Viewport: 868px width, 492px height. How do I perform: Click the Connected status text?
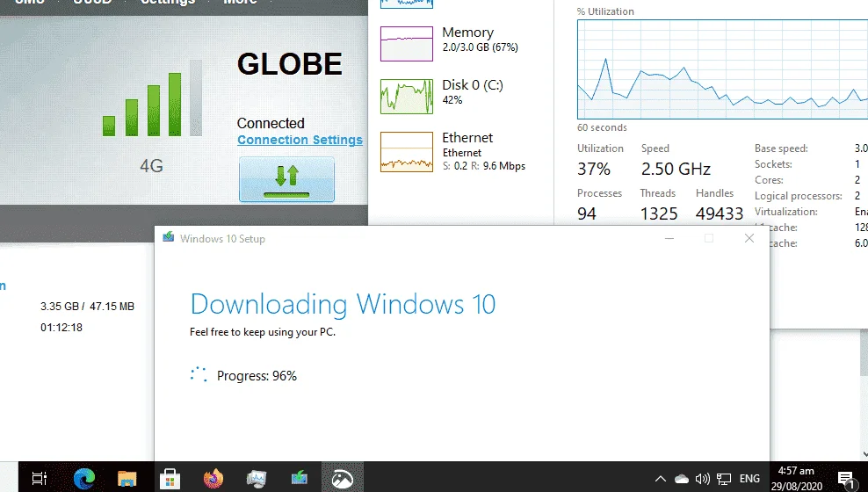[271, 123]
